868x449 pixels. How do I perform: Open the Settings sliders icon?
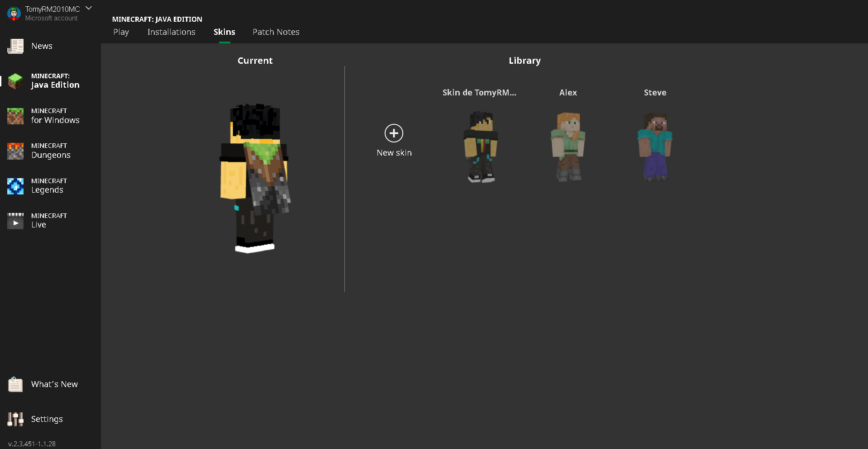[15, 419]
